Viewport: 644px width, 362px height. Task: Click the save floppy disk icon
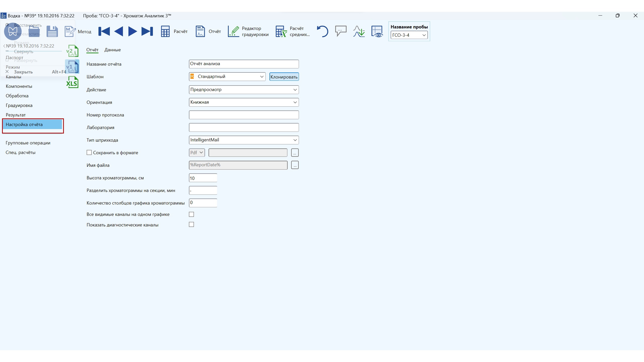[x=52, y=31]
